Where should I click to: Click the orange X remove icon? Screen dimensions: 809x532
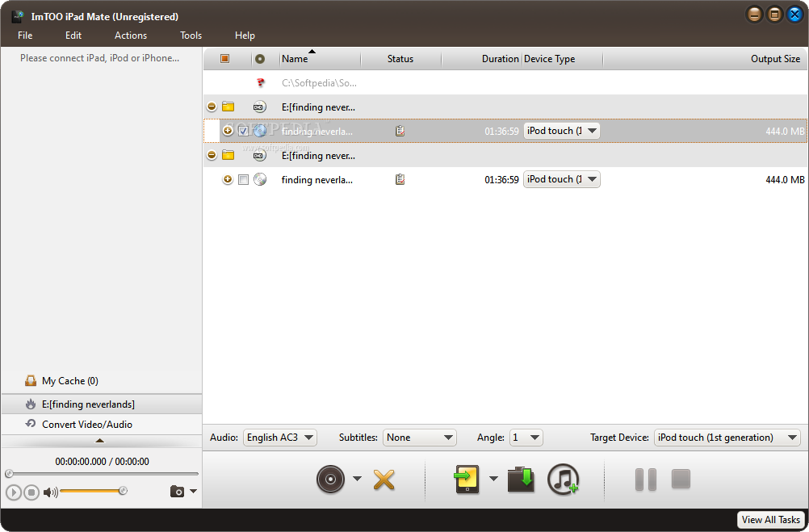point(384,480)
